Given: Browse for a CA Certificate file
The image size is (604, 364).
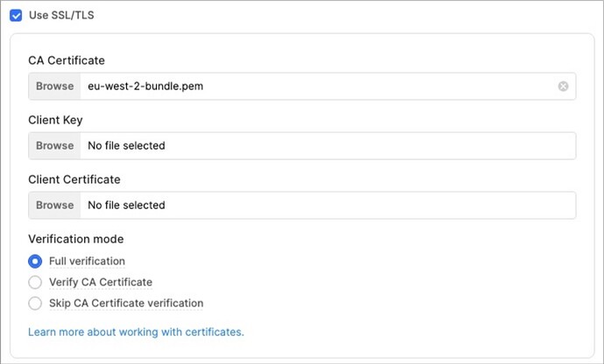Looking at the screenshot, I should click(54, 87).
